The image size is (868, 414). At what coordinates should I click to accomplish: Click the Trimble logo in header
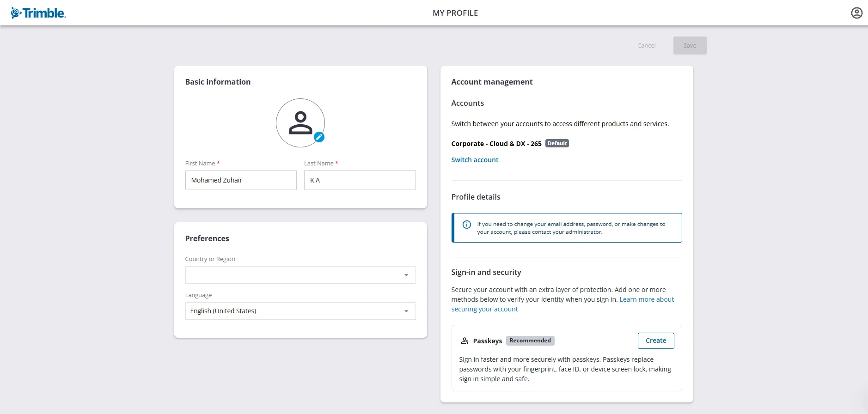point(38,13)
